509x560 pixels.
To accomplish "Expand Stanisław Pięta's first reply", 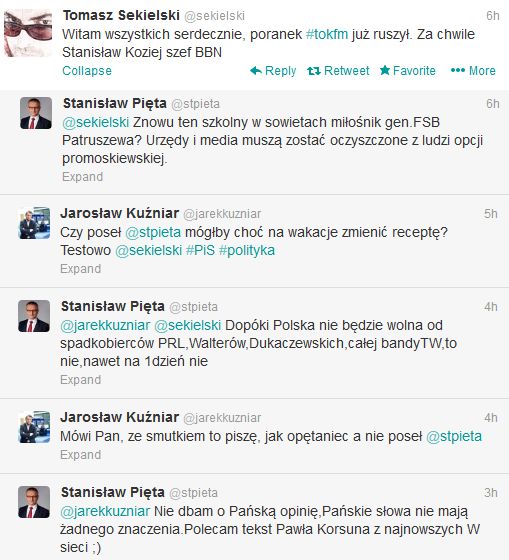I will coord(83,177).
